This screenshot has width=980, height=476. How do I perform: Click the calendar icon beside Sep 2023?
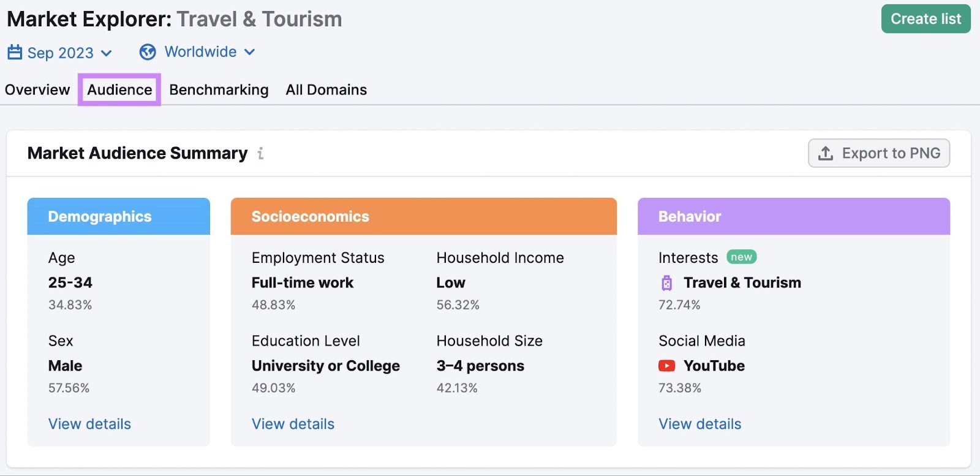(15, 53)
